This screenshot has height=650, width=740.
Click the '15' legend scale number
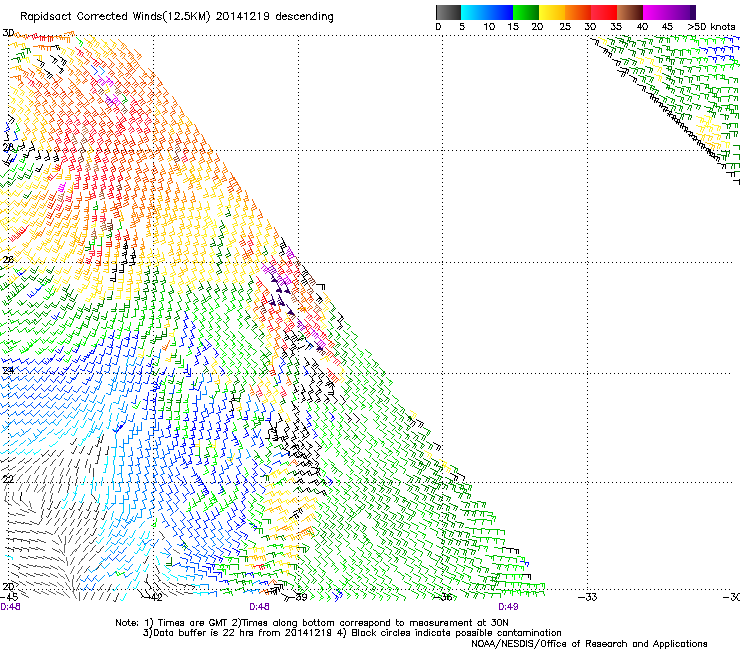[513, 26]
